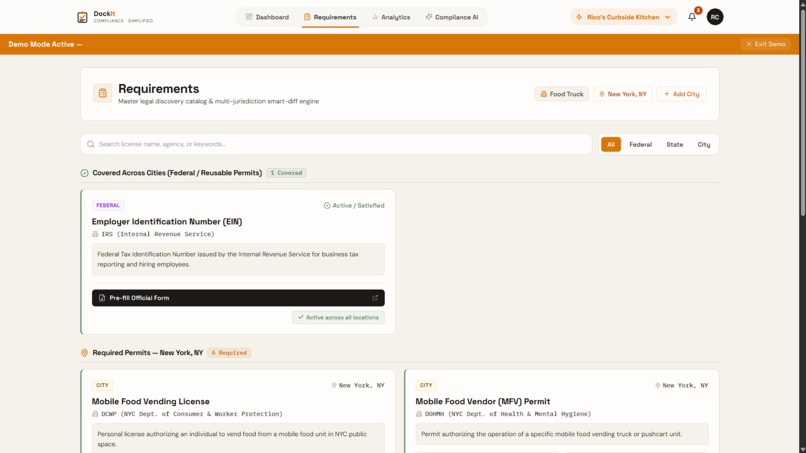806x453 pixels.
Task: Click the Active across all locations badge
Action: tap(338, 317)
